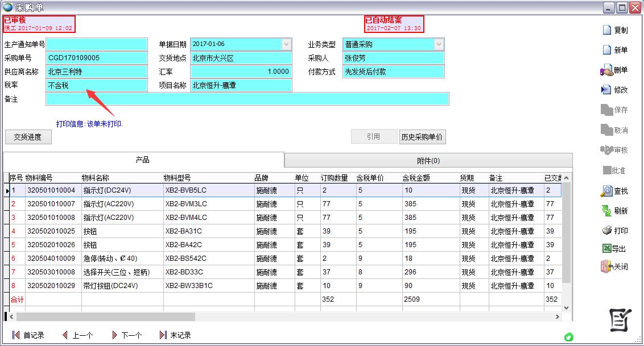This screenshot has height=346, width=644.
Task: Expand the 单据日期 date dropdown
Action: click(286, 44)
